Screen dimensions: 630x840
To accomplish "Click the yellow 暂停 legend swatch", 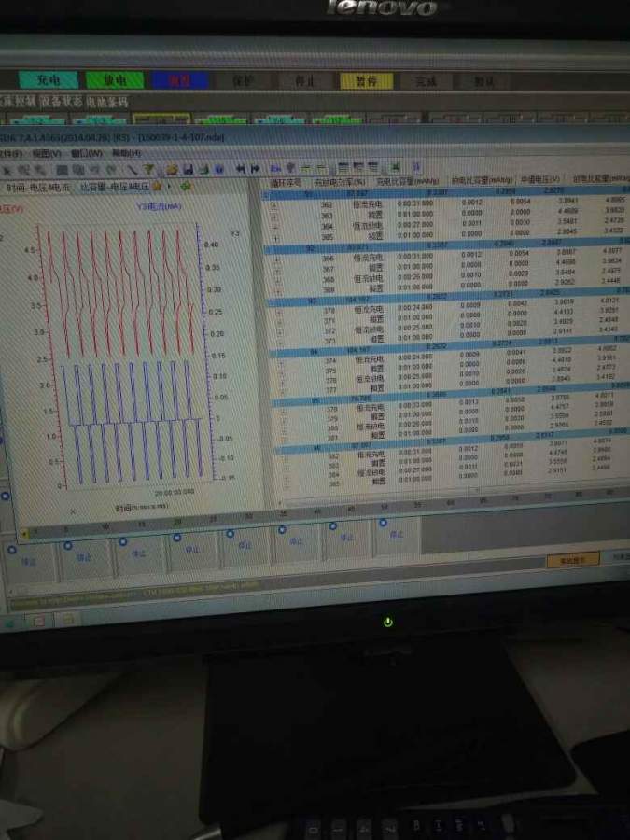I will [x=367, y=80].
